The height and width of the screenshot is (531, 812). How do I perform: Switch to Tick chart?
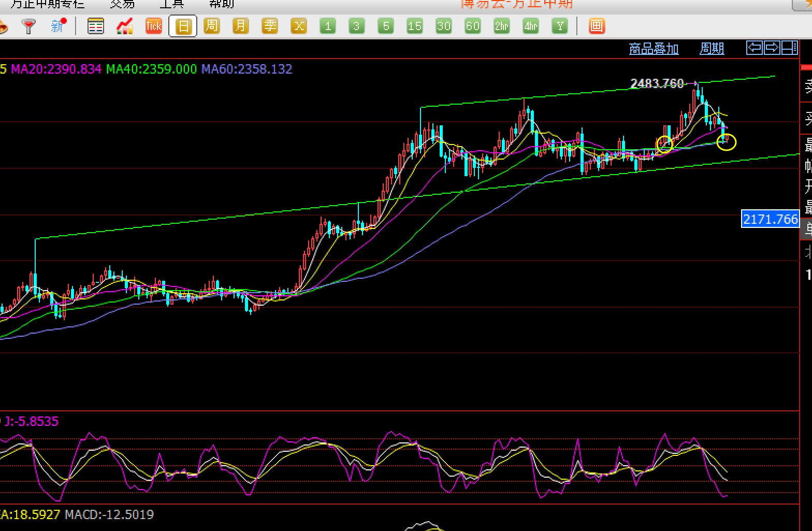click(x=154, y=26)
